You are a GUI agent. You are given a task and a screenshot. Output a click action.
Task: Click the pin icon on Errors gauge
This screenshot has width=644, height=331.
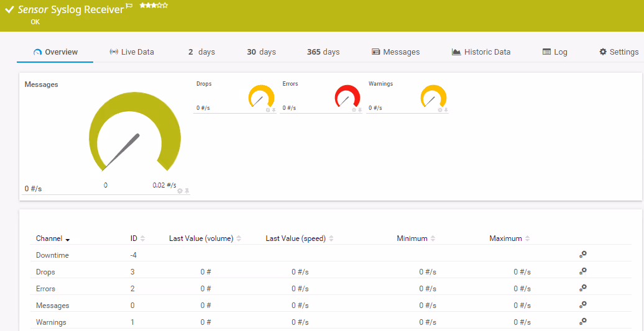point(359,110)
